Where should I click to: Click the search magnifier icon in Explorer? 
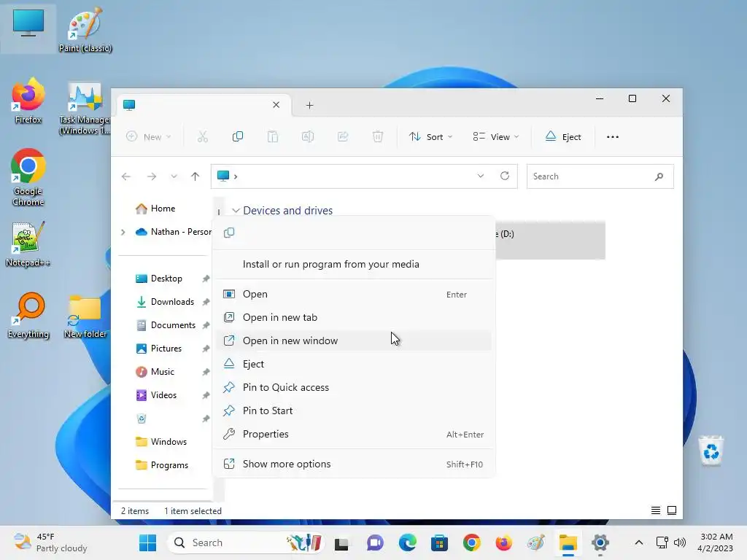(x=659, y=176)
